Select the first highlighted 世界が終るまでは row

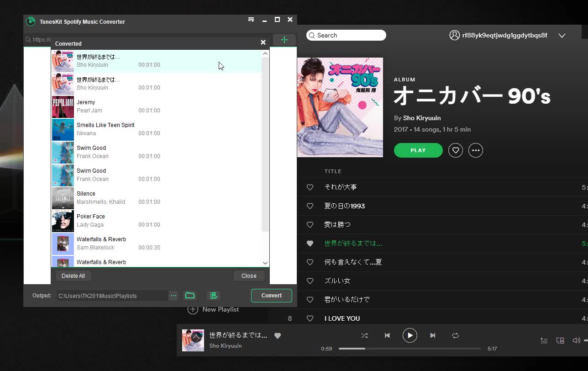[156, 61]
